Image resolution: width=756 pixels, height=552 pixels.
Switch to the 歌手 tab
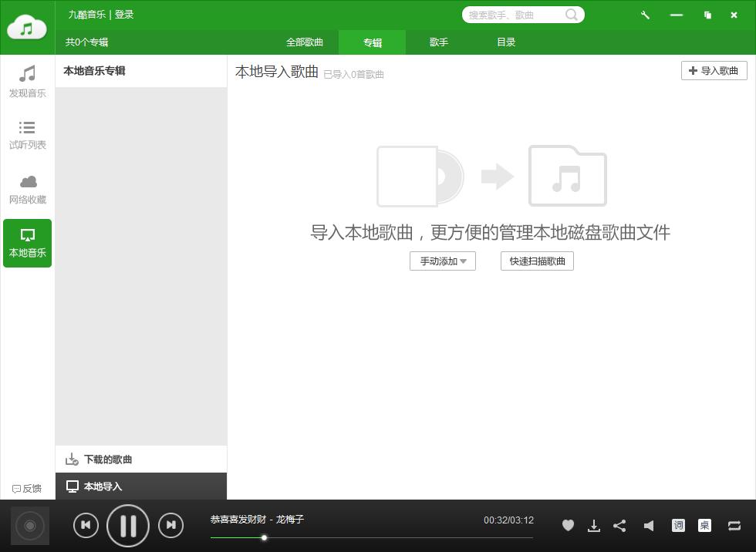[x=438, y=42]
